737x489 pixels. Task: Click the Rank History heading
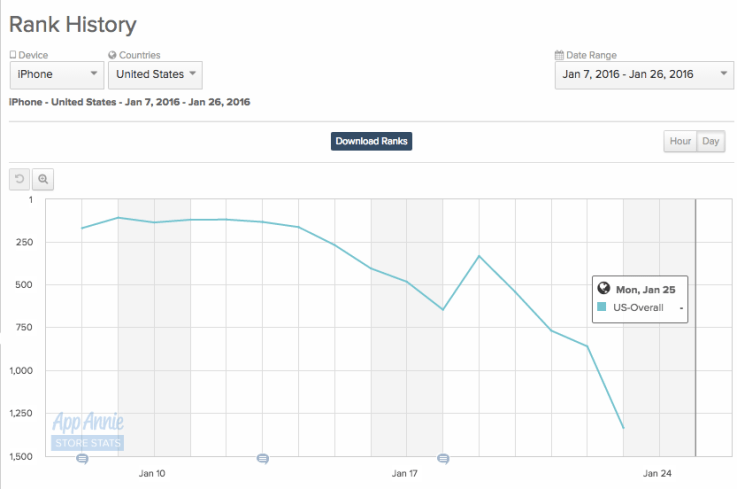click(x=73, y=24)
